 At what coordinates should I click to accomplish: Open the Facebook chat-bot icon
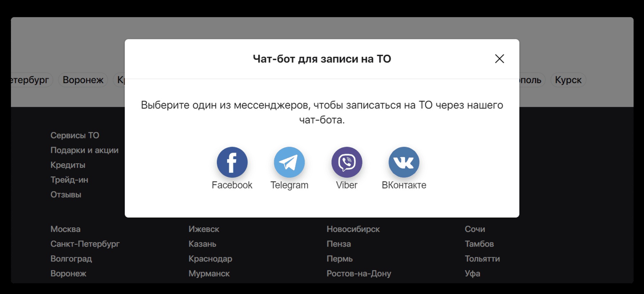232,162
